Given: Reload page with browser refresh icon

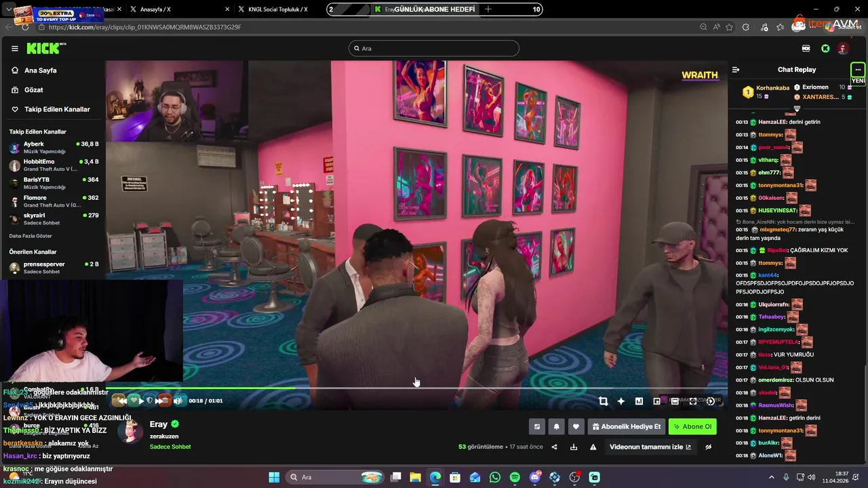Looking at the screenshot, I should tap(25, 27).
